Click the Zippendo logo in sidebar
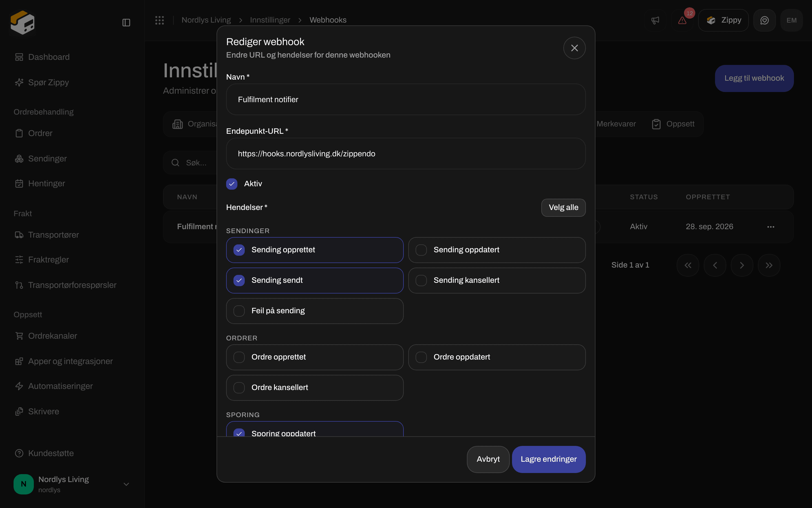This screenshot has height=508, width=812. [x=23, y=23]
